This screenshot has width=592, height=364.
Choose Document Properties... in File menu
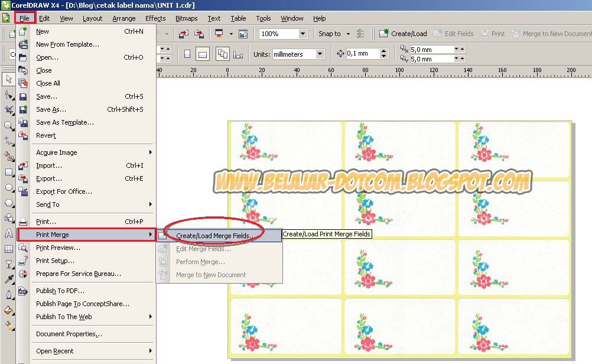pos(86,334)
